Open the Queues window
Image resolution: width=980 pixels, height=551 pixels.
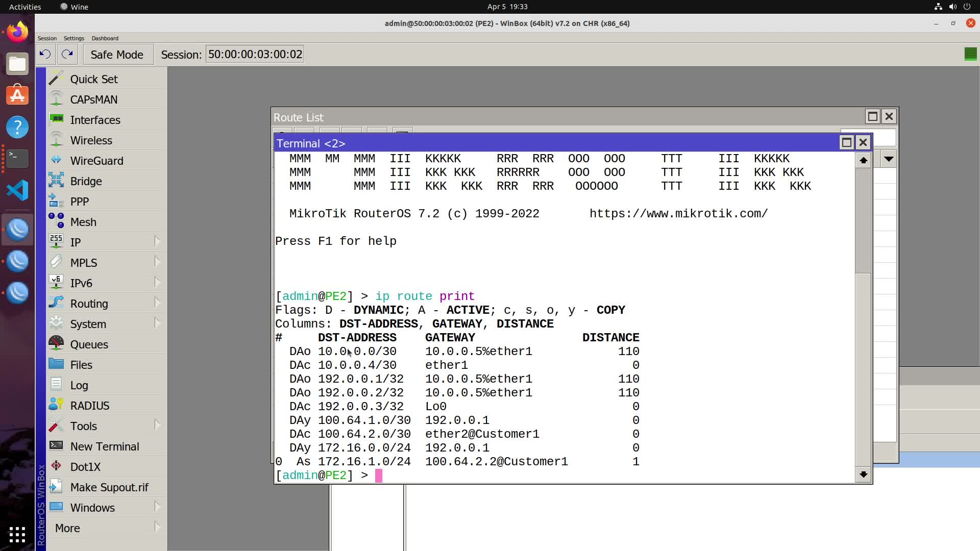pos(107,344)
